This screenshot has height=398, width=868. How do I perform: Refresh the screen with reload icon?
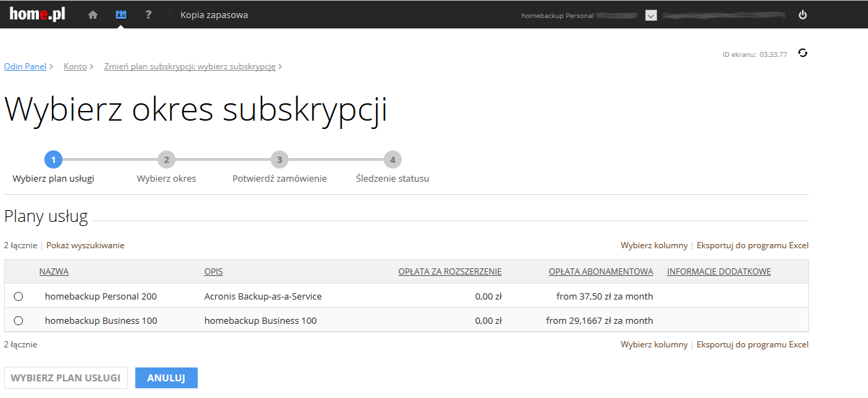[803, 53]
